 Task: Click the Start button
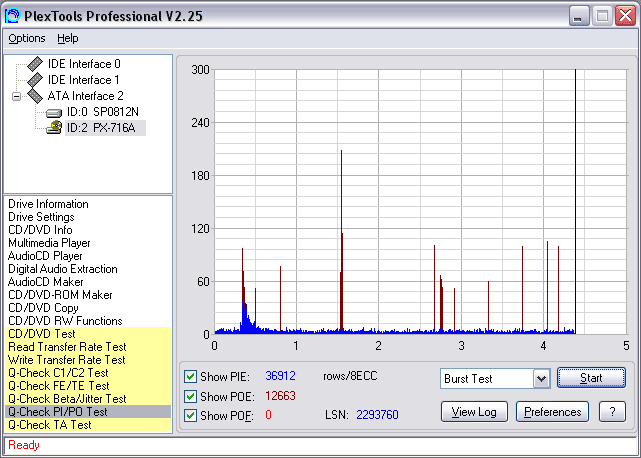click(591, 378)
